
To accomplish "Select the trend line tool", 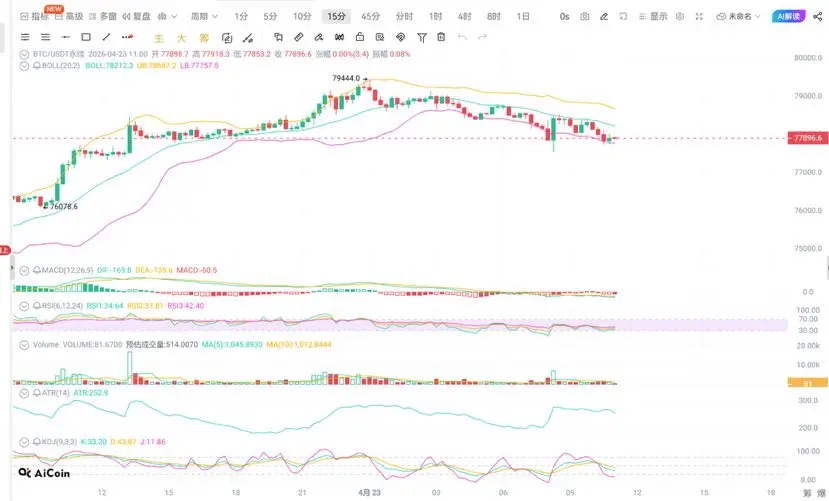I will point(106,37).
